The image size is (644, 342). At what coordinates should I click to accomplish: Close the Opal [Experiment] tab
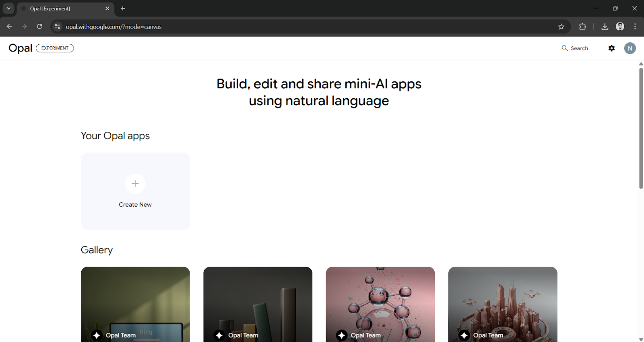[107, 8]
